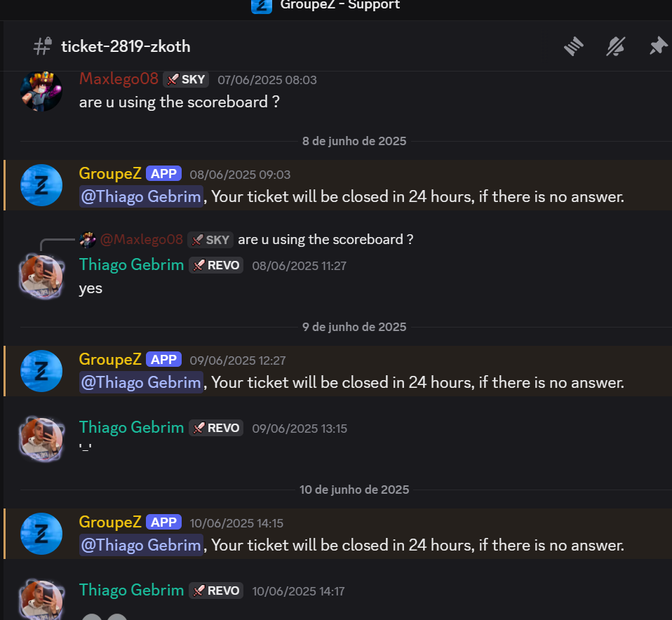Click @Thiago Gebrim mention in 08/06 message
The width and height of the screenshot is (672, 620).
click(x=141, y=196)
